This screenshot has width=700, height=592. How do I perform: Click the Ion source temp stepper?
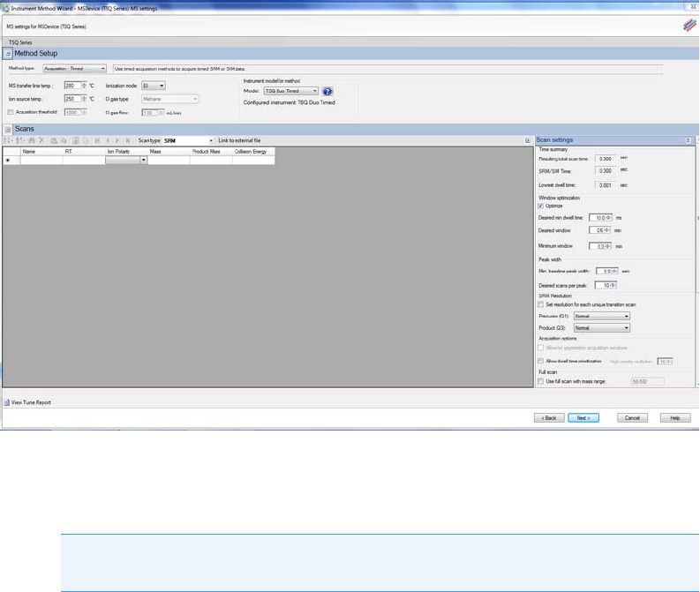tap(84, 99)
